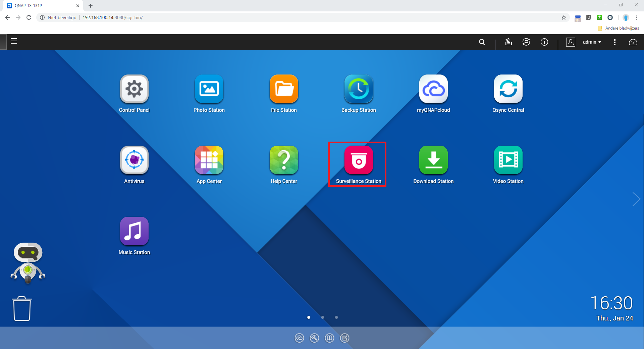Open event notifications info icon
The image size is (644, 349).
pos(544,42)
